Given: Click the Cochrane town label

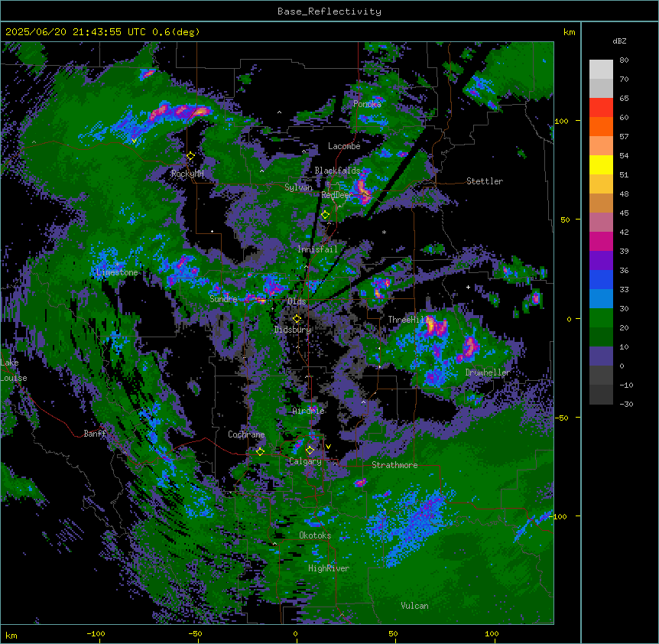Looking at the screenshot, I should 246,434.
